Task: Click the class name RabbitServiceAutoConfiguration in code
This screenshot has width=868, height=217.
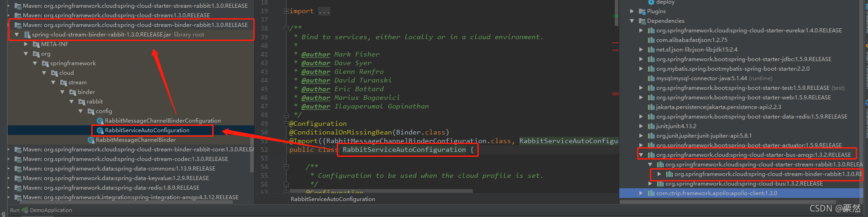Action: (x=404, y=150)
